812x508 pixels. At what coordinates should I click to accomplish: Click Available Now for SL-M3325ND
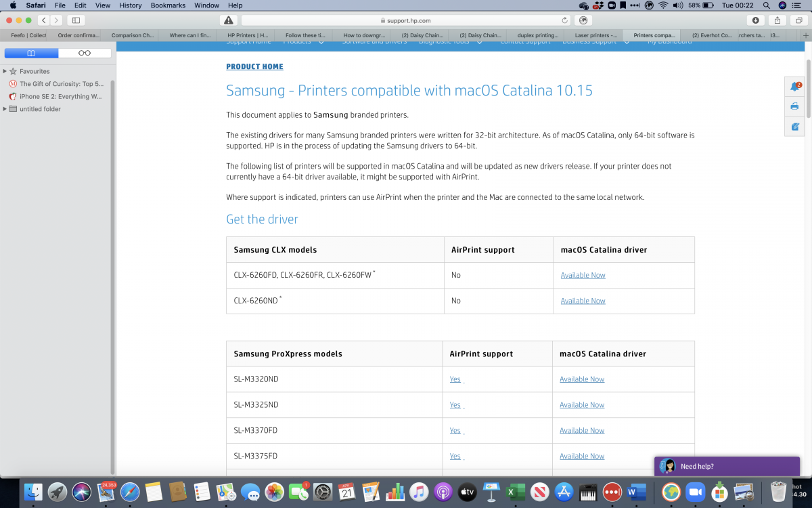pyautogui.click(x=582, y=405)
